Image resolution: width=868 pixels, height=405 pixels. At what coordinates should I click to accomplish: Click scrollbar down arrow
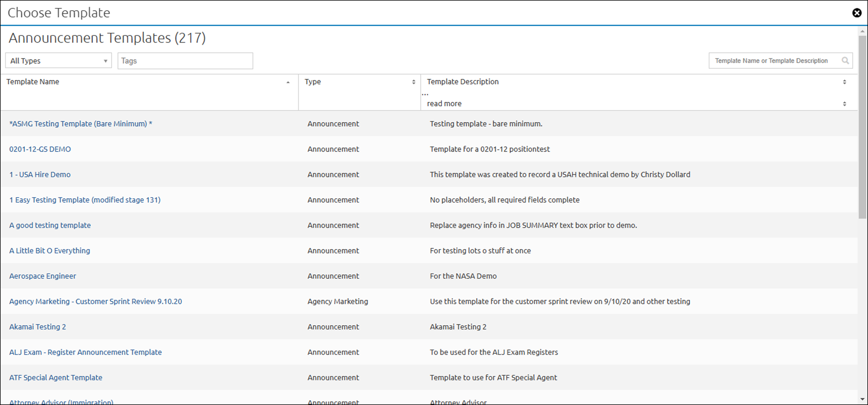[x=862, y=399]
